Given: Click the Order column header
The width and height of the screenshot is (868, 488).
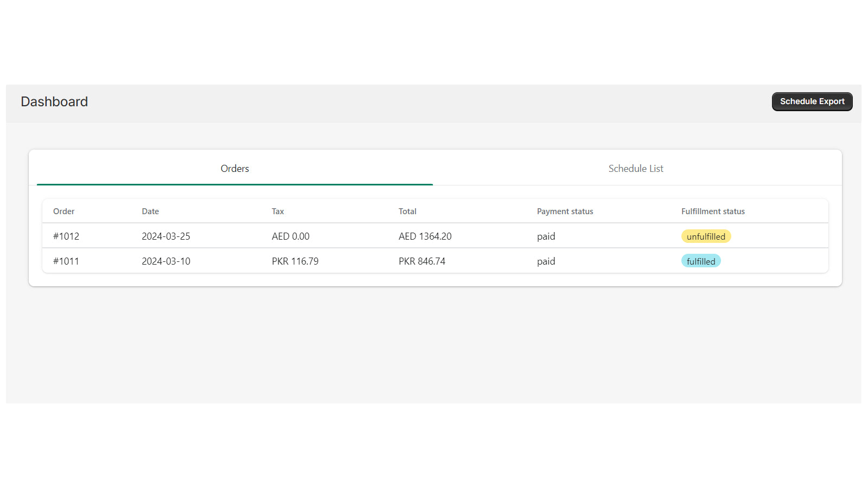Looking at the screenshot, I should (63, 211).
